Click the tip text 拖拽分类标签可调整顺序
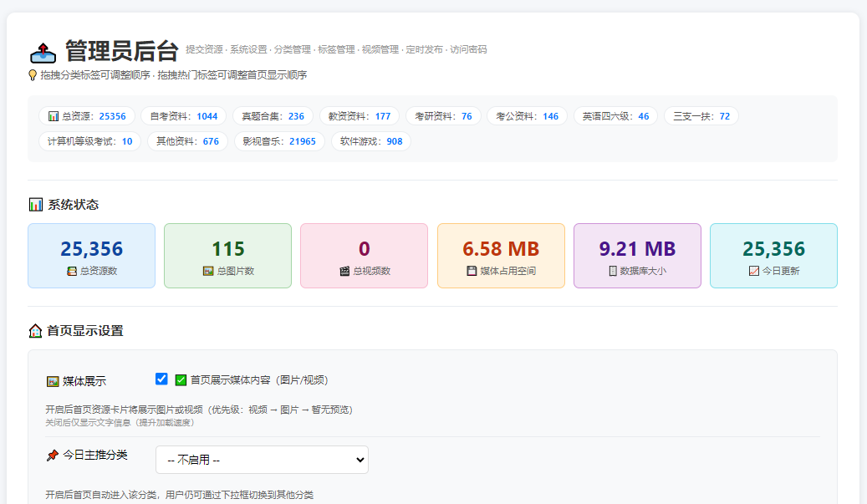The width and height of the screenshot is (867, 504). (x=95, y=75)
